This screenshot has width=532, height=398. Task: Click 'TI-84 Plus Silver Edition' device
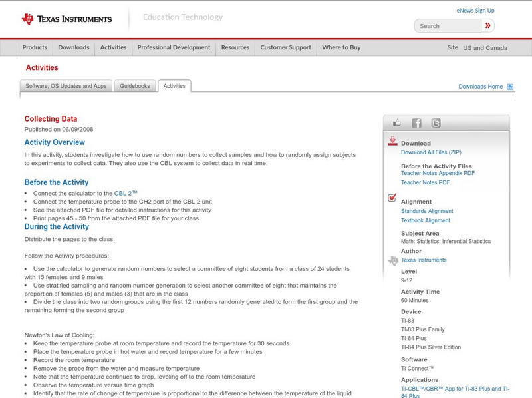point(431,347)
